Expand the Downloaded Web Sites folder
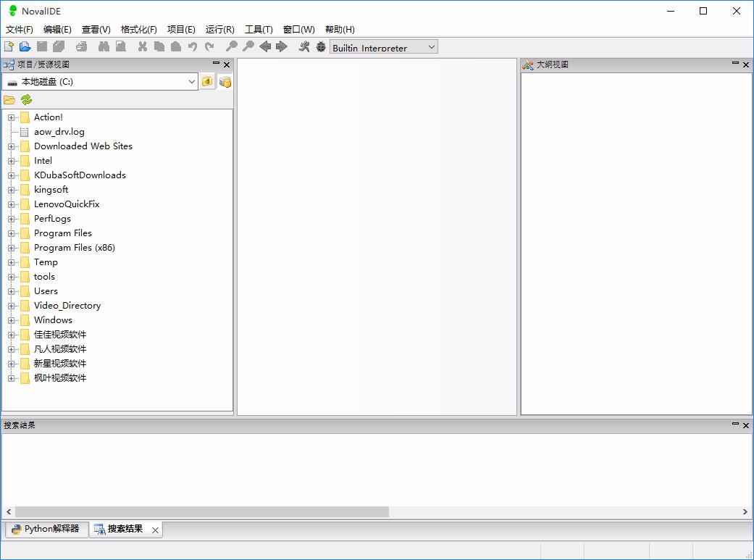 tap(11, 146)
